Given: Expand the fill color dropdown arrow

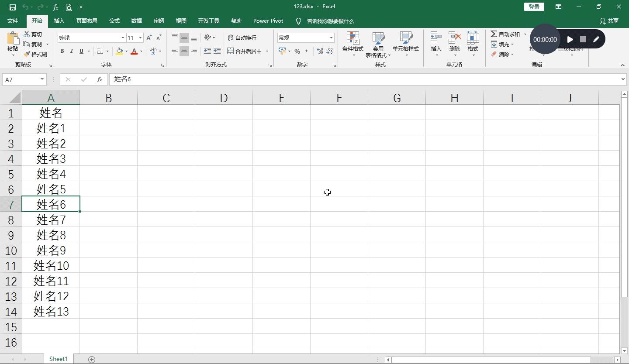Looking at the screenshot, I should click(x=126, y=51).
